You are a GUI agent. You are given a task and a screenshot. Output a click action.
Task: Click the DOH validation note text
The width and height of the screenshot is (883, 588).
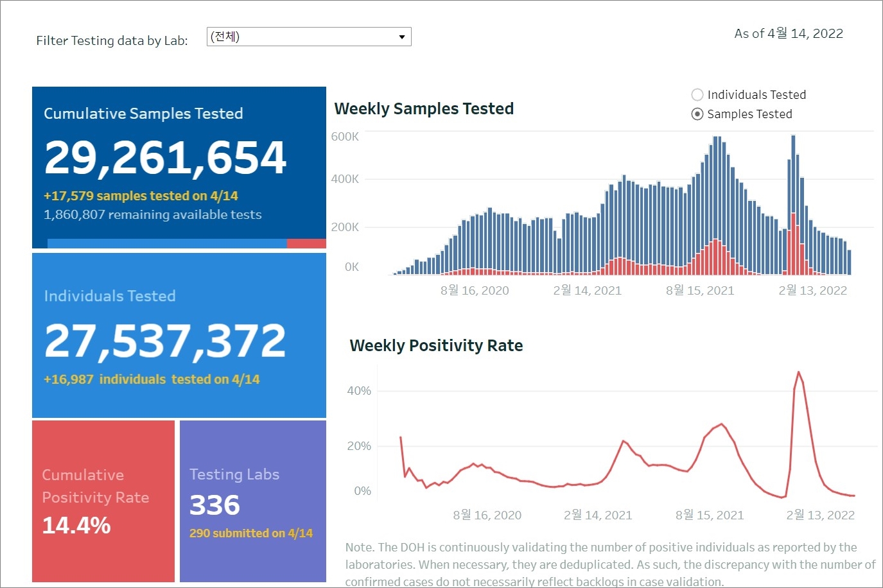[610, 565]
